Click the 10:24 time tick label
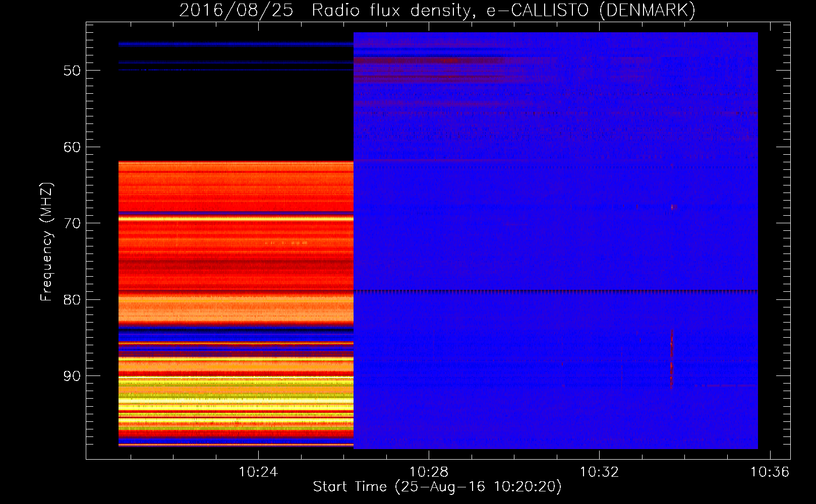816x504 pixels. (x=258, y=472)
